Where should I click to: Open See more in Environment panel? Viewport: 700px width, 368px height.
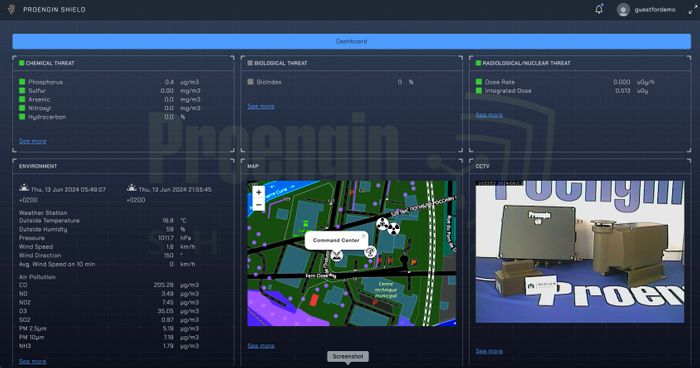(33, 361)
